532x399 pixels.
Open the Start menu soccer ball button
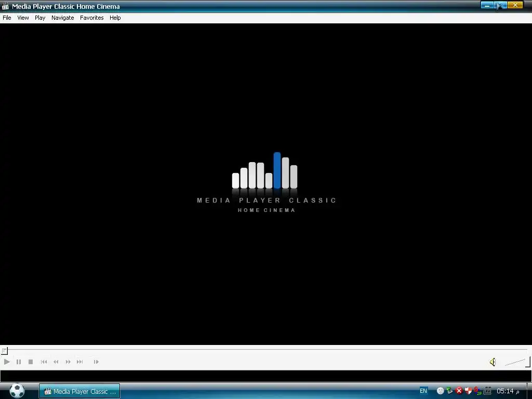(17, 391)
